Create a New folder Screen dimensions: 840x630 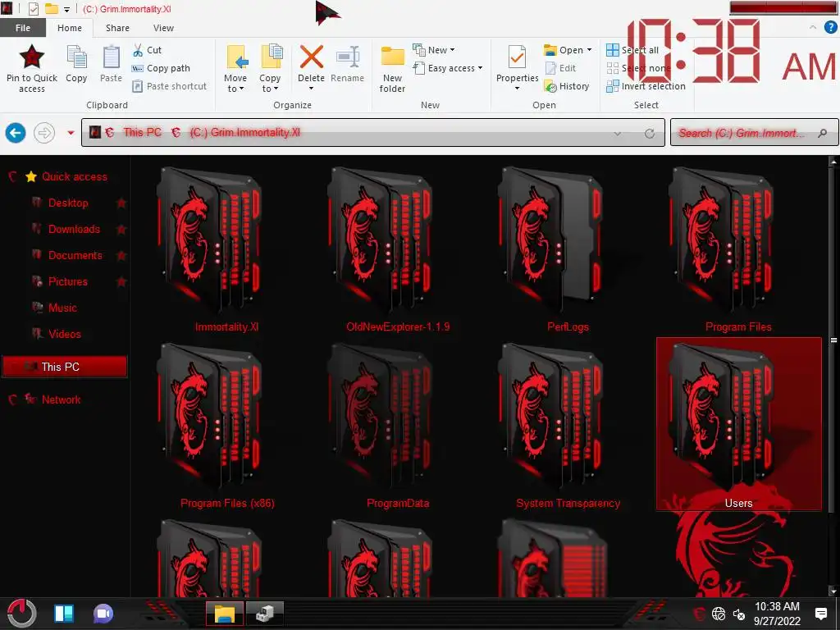393,69
